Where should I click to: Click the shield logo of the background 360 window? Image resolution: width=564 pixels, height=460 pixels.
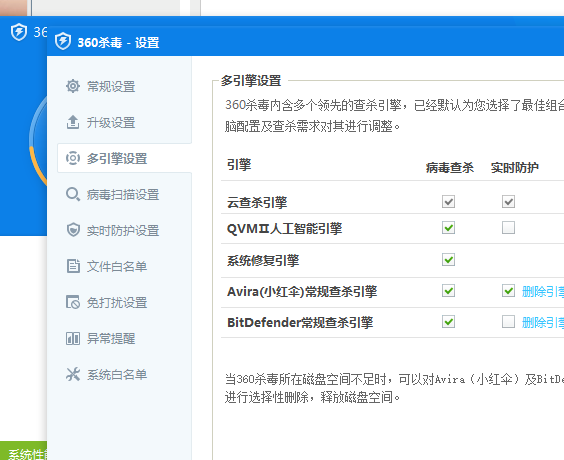click(x=19, y=32)
